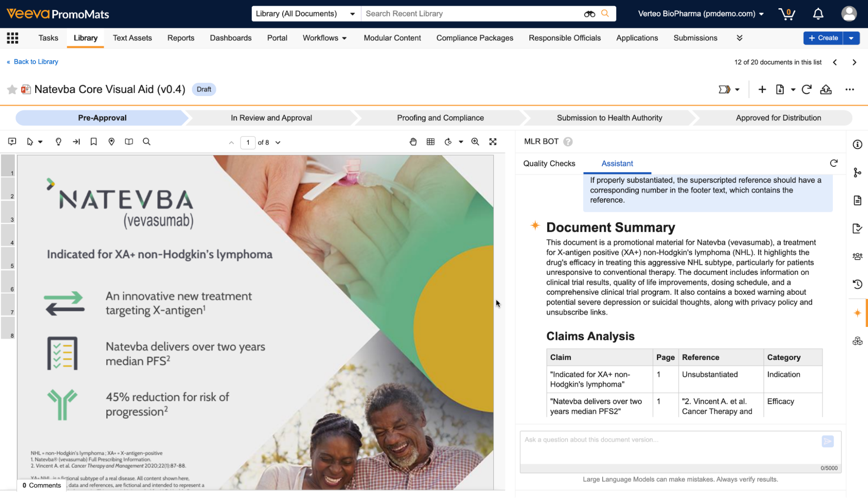868x498 pixels.
Task: Open the sharing settings people icon
Action: pyautogui.click(x=858, y=257)
